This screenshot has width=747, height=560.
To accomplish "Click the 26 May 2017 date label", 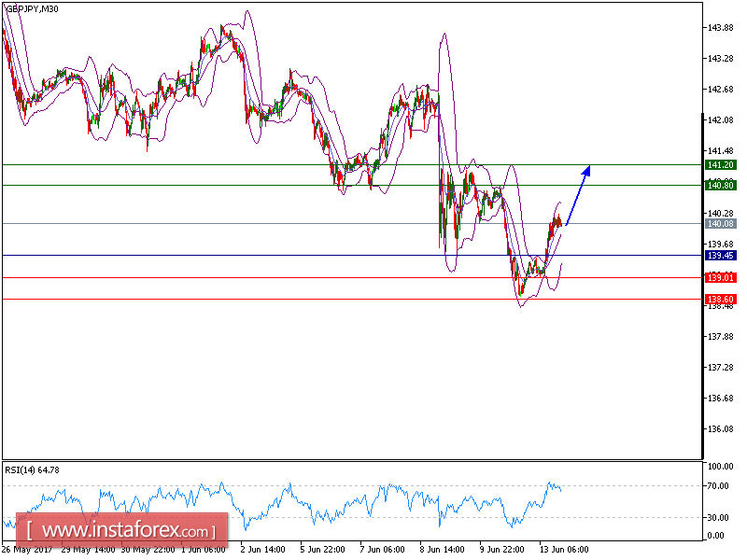I will pyautogui.click(x=28, y=551).
